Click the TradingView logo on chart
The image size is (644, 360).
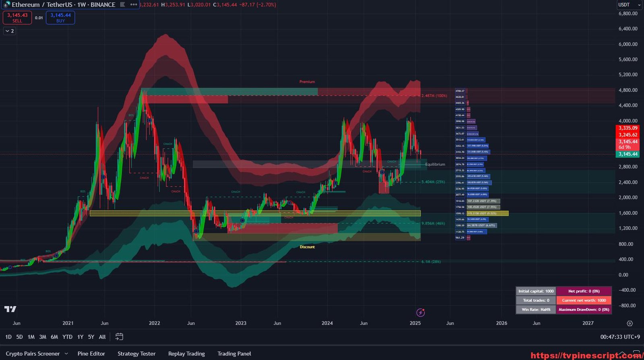pyautogui.click(x=10, y=309)
